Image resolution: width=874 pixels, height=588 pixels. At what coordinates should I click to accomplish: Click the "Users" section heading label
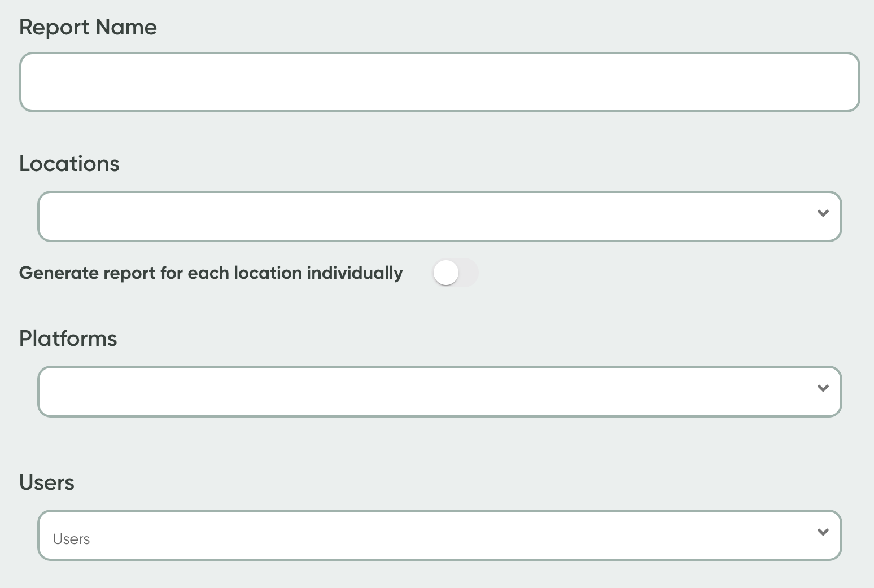point(47,482)
